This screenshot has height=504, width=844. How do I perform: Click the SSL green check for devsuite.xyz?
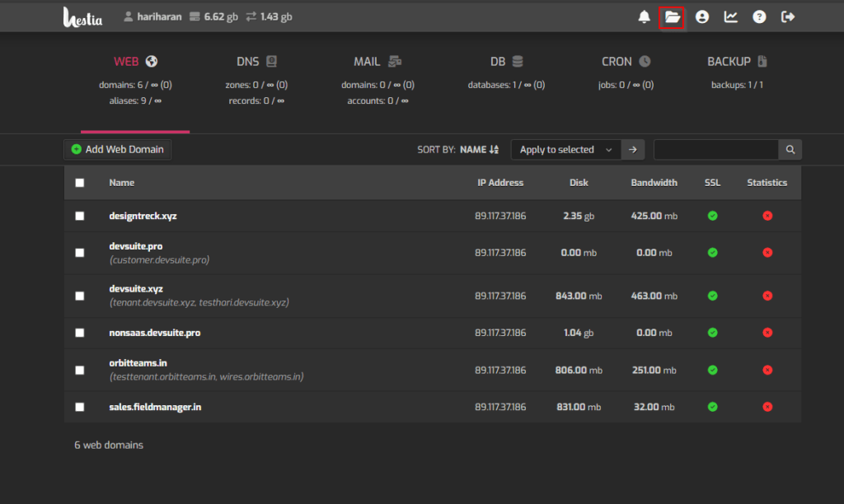pyautogui.click(x=713, y=296)
